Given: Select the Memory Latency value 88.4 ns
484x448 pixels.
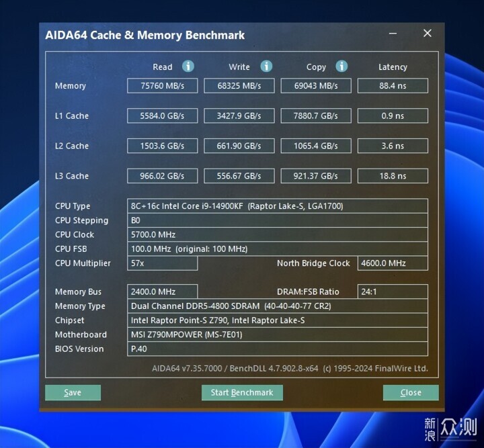Looking at the screenshot, I should pos(393,86).
